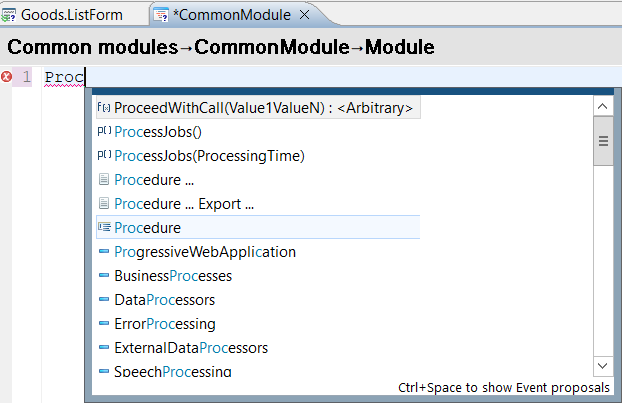Select ProcessJobs(ProcessingTime) proposal
Screen dimensions: 622x403
coord(209,156)
